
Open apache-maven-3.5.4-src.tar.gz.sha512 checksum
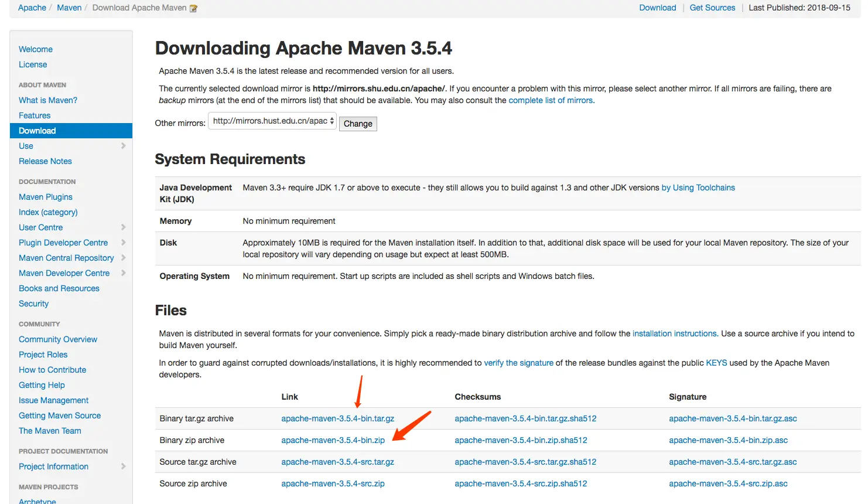pos(525,462)
